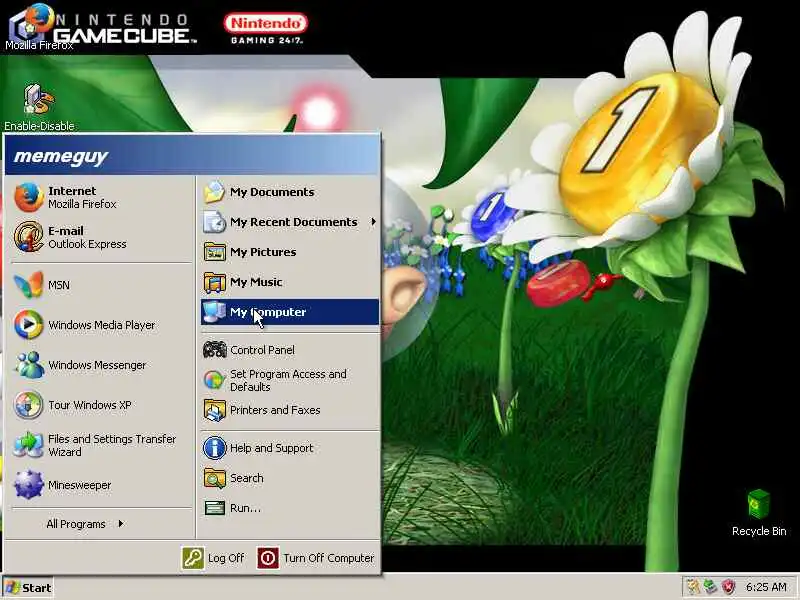Screen dimensions: 800x600
Task: Click the Run icon
Action: (214, 508)
